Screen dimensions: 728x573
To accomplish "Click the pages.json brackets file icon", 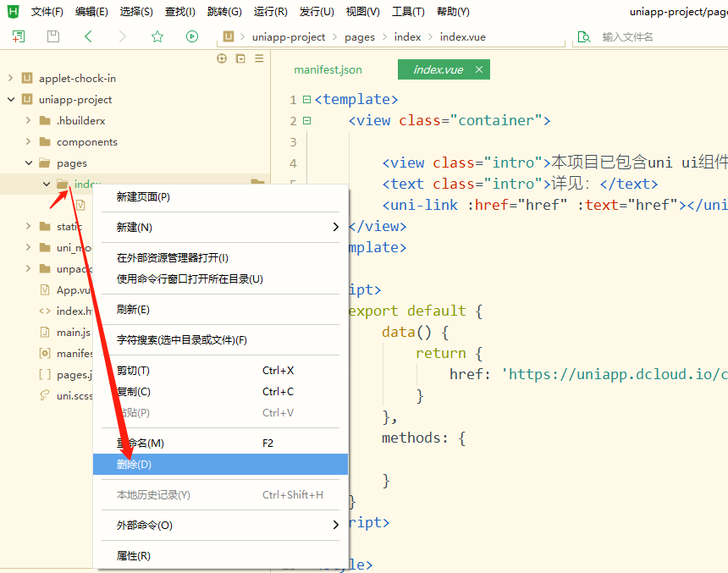I will pyautogui.click(x=45, y=374).
